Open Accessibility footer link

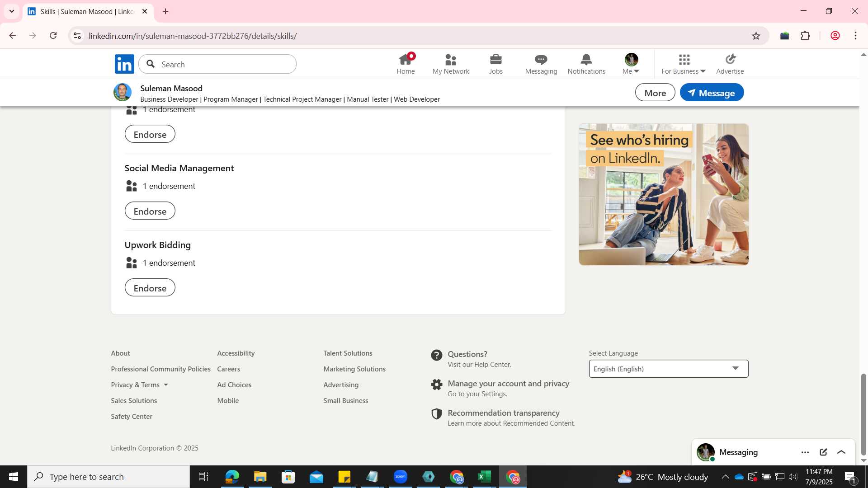coord(236,353)
